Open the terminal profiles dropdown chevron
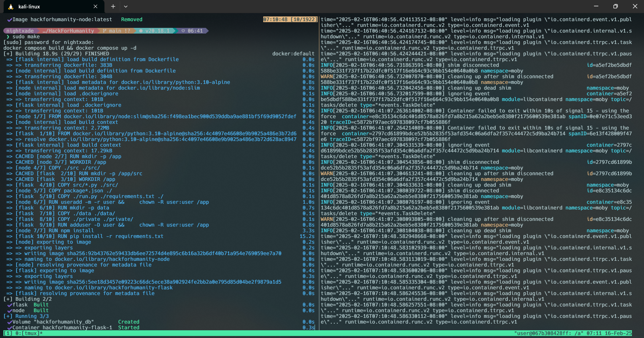Image resolution: width=644 pixels, height=338 pixels. (x=126, y=6)
